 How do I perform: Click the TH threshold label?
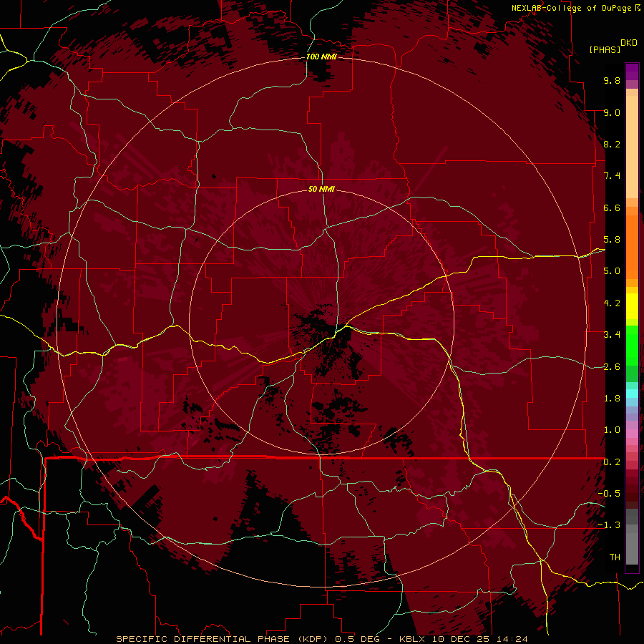(615, 557)
